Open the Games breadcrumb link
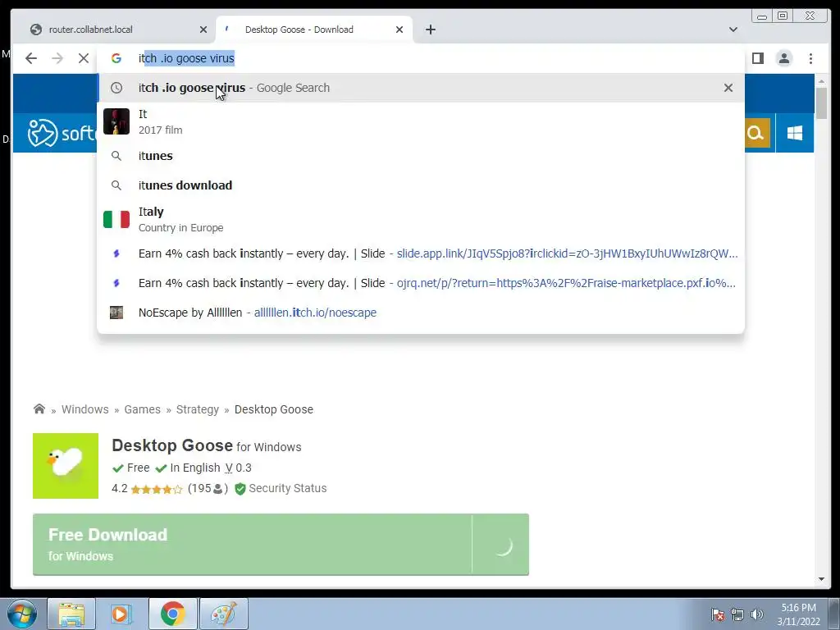Viewport: 840px width, 630px height. pyautogui.click(x=142, y=409)
